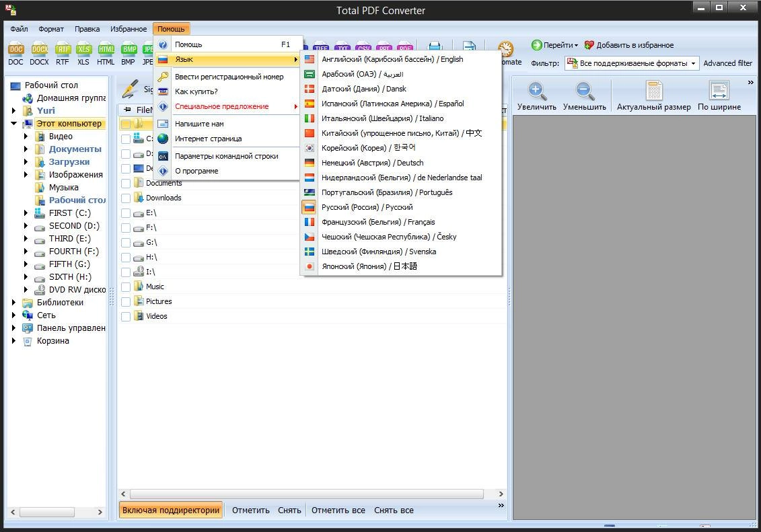Select the DOCX format icon
This screenshot has width=761, height=532.
pyautogui.click(x=39, y=50)
